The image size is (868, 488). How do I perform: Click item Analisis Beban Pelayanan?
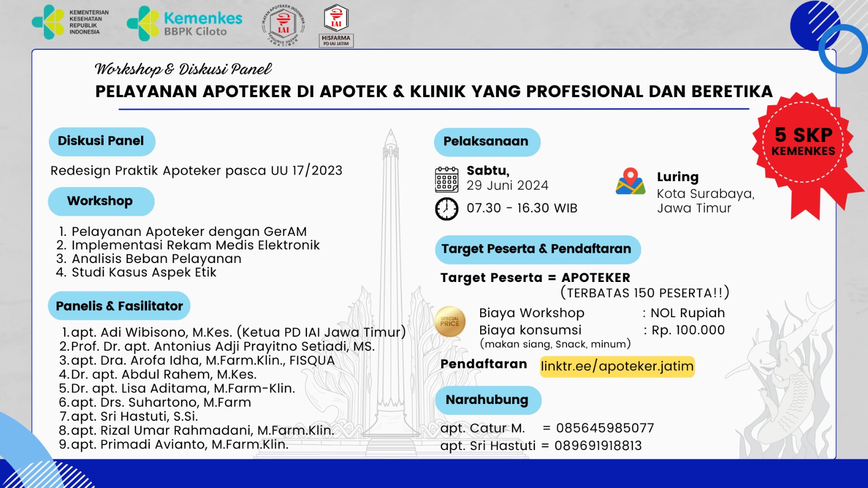pos(156,259)
